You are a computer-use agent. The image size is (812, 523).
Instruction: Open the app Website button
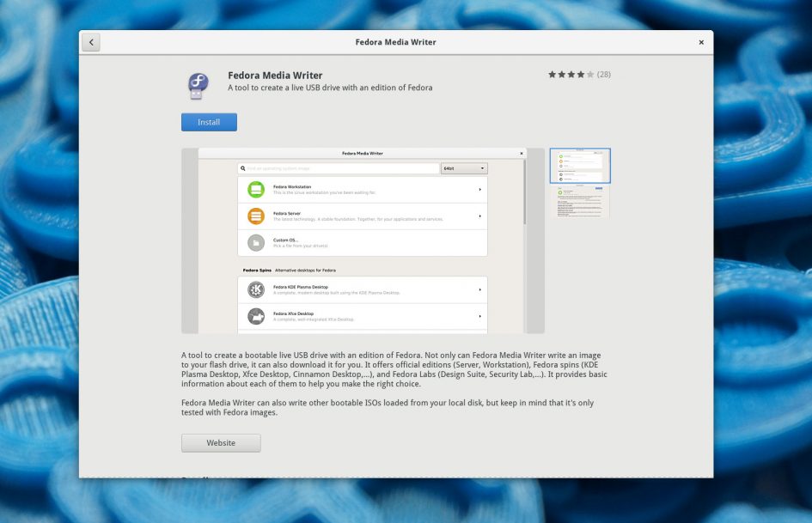(221, 443)
